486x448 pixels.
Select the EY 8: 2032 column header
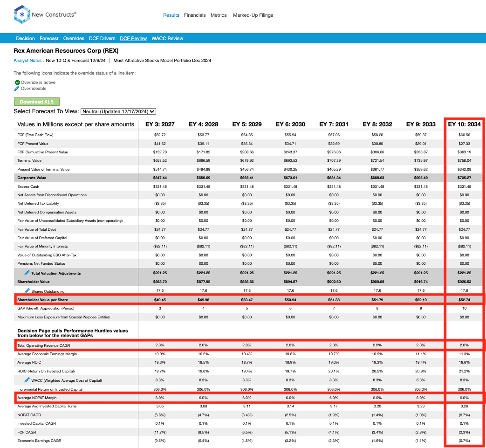(377, 124)
